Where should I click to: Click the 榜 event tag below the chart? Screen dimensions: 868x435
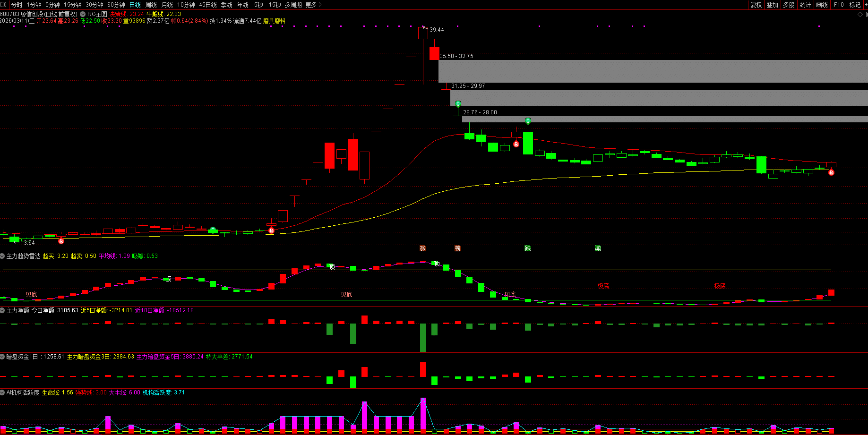pos(457,248)
